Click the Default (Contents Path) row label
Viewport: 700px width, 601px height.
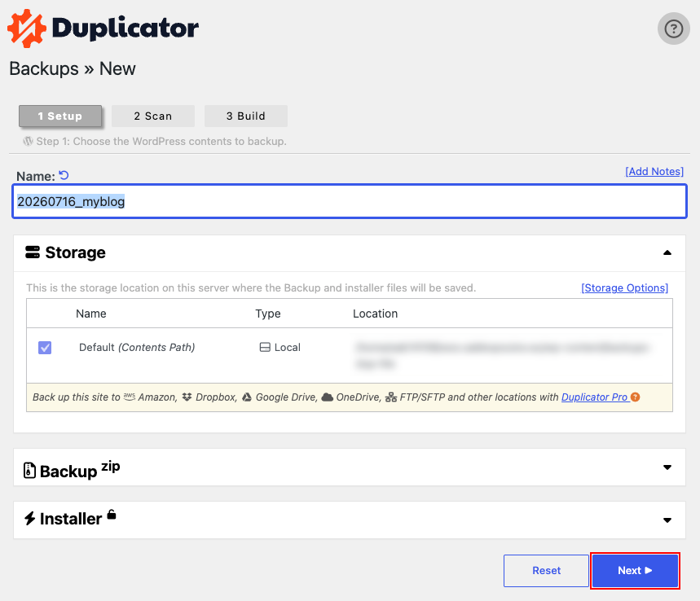(x=137, y=348)
